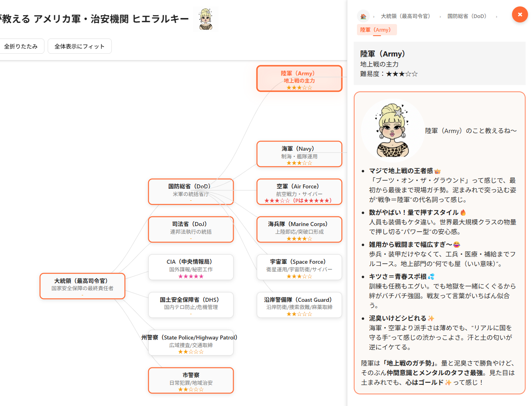
Task: Expand the 司法省（DoJ）node
Action: pyautogui.click(x=191, y=230)
